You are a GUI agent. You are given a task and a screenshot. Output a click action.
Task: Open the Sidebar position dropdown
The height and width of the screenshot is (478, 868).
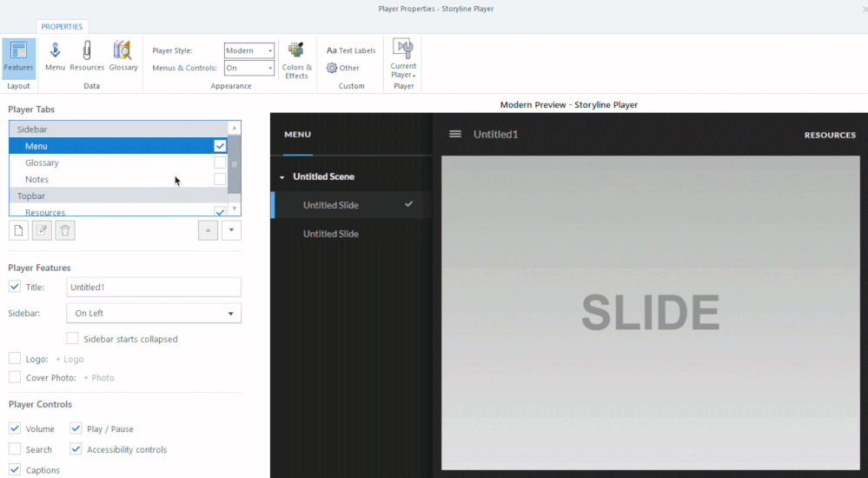pyautogui.click(x=154, y=313)
